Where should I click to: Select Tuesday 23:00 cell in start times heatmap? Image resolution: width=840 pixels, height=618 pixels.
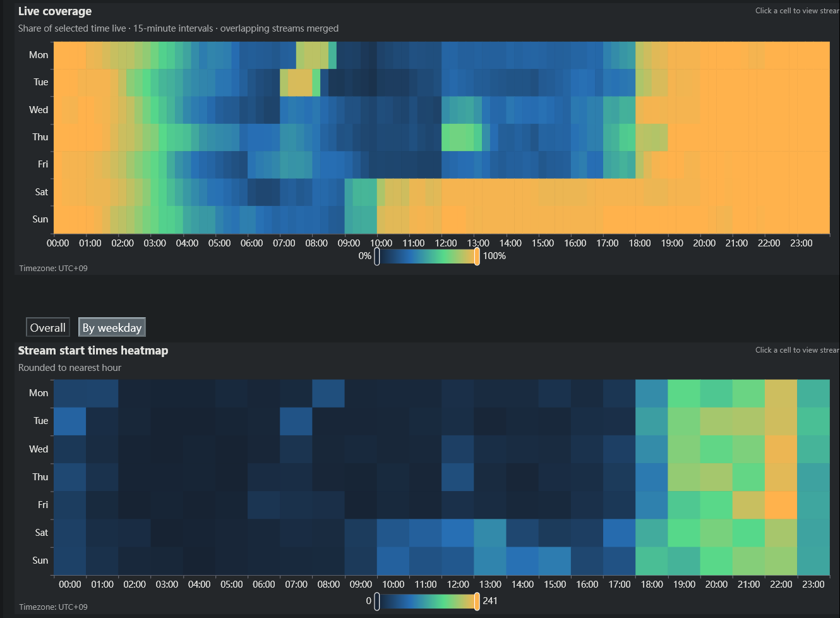point(813,421)
